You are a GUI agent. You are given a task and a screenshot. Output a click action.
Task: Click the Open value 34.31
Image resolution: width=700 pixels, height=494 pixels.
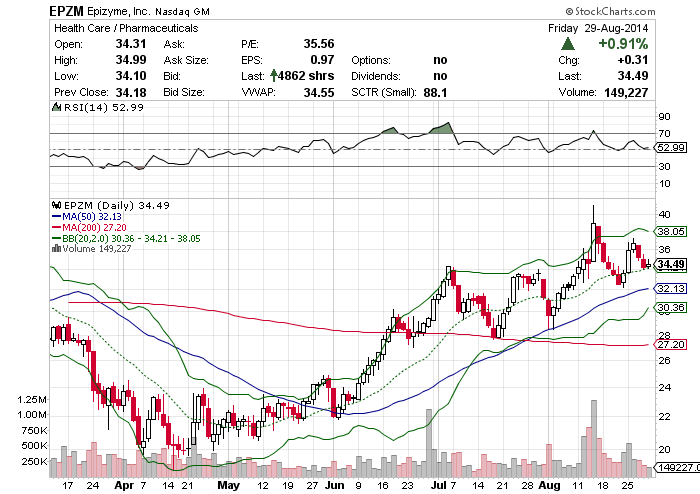[131, 44]
